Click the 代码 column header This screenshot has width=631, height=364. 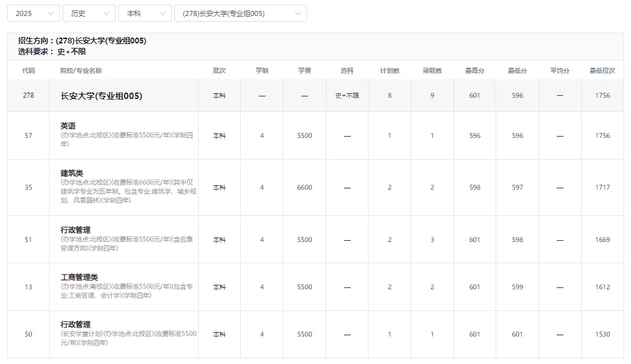coord(28,70)
